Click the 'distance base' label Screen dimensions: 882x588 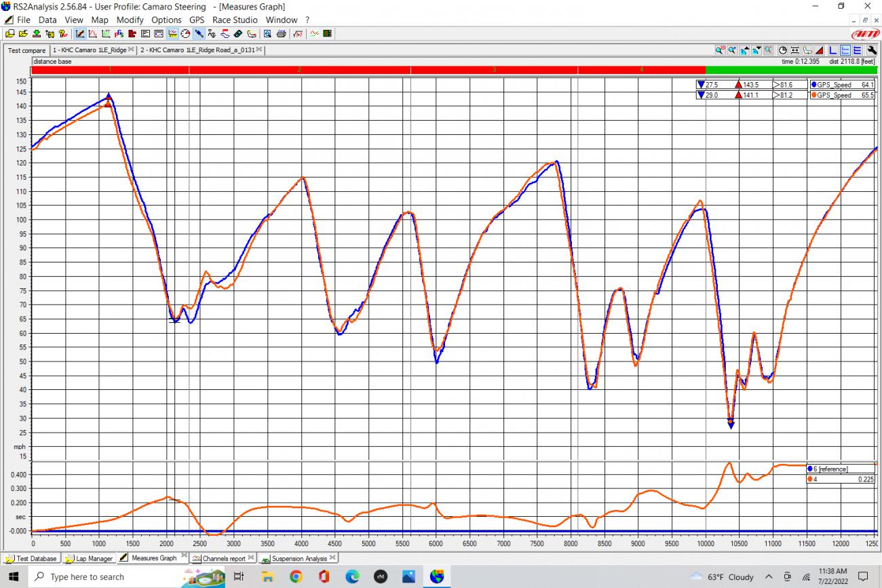52,61
